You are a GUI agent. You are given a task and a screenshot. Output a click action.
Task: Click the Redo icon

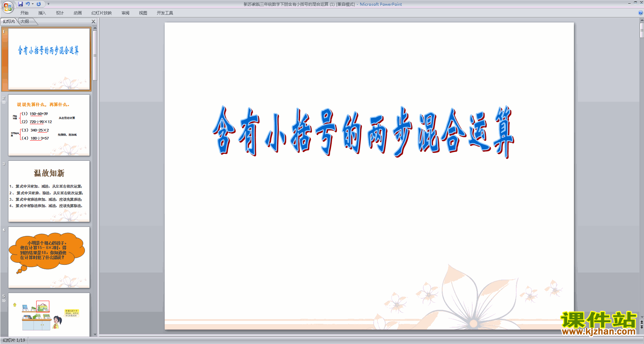[x=39, y=4]
